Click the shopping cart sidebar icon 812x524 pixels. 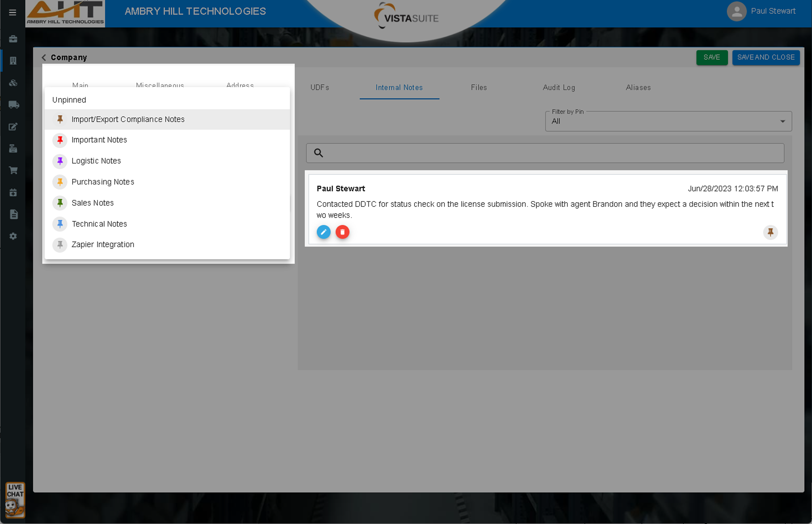tap(13, 170)
